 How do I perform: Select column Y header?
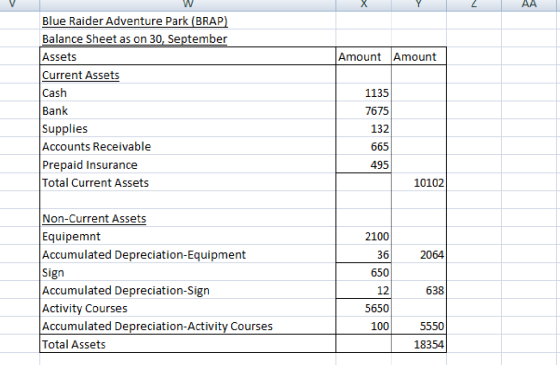point(419,5)
